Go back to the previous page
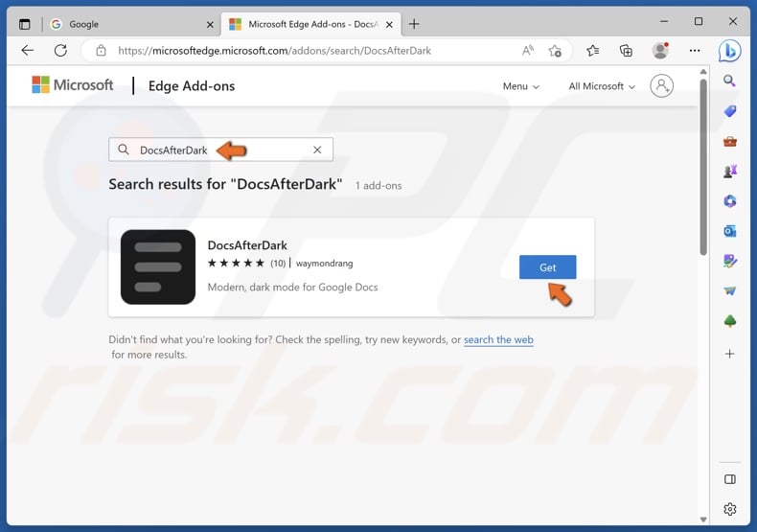The height and width of the screenshot is (532, 757). (28, 50)
